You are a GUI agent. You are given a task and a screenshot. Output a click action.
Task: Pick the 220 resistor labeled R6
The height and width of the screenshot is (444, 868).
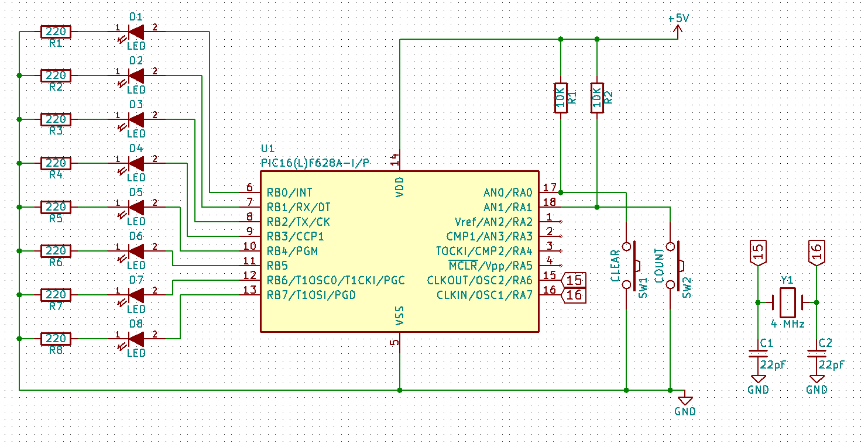pyautogui.click(x=56, y=251)
